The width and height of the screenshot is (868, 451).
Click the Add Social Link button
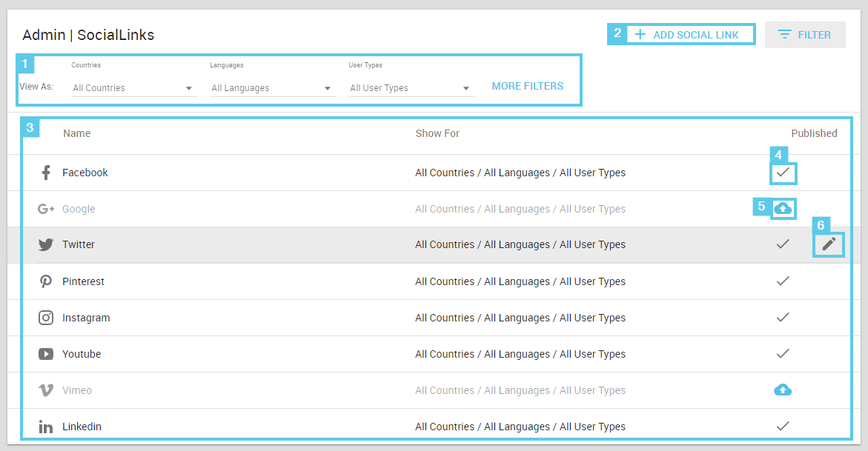click(x=688, y=35)
